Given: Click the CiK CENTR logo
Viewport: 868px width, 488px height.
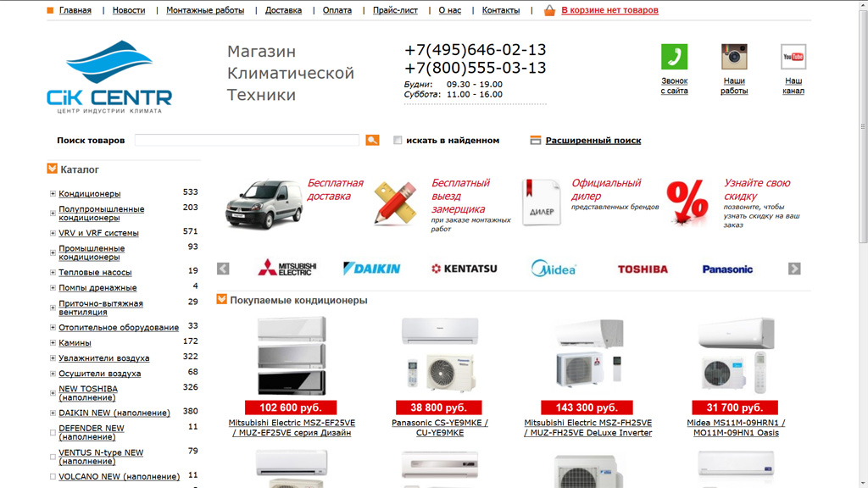Looking at the screenshot, I should (x=109, y=77).
